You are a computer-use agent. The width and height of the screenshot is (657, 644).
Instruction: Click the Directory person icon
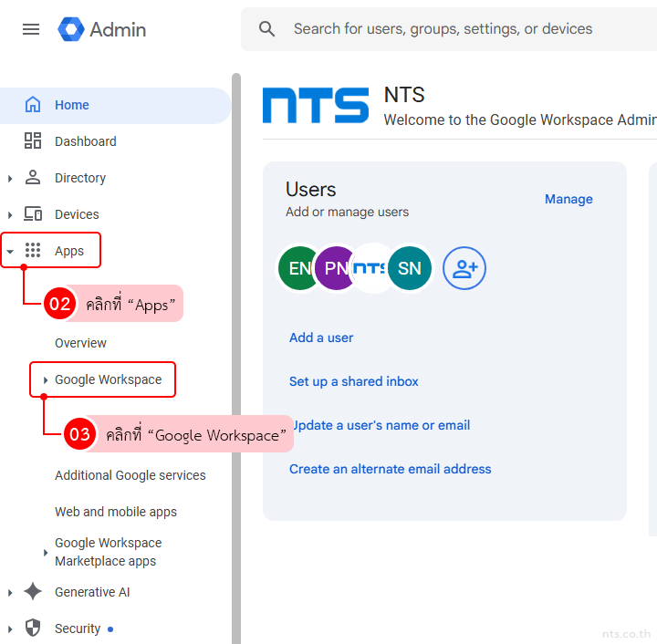33,178
